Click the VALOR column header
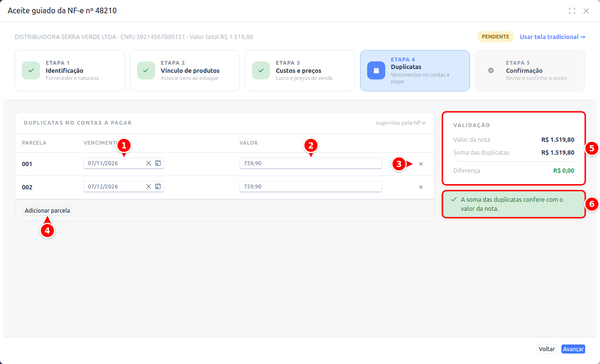This screenshot has height=364, width=600. tap(249, 143)
